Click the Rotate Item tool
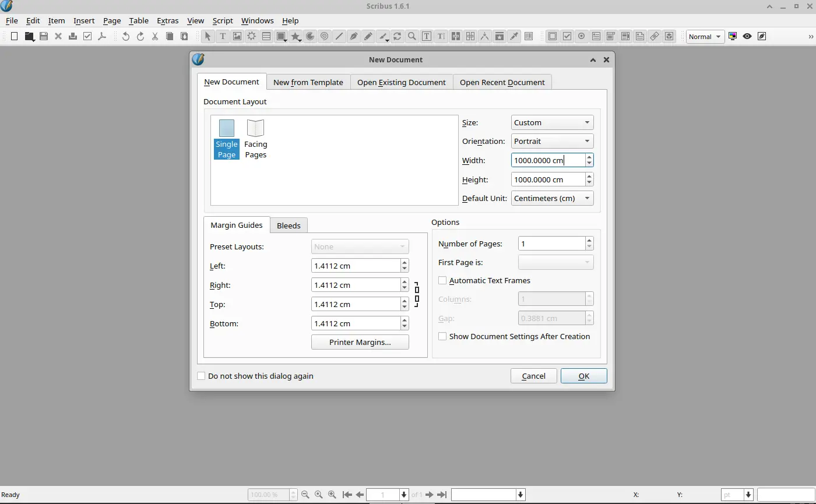This screenshot has width=816, height=504. pyautogui.click(x=397, y=36)
